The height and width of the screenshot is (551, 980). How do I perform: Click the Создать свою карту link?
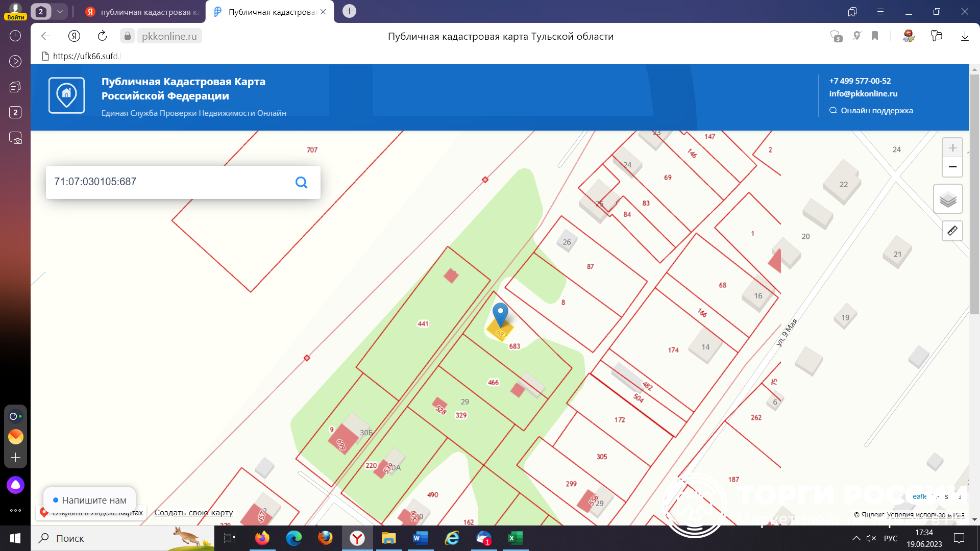click(193, 512)
